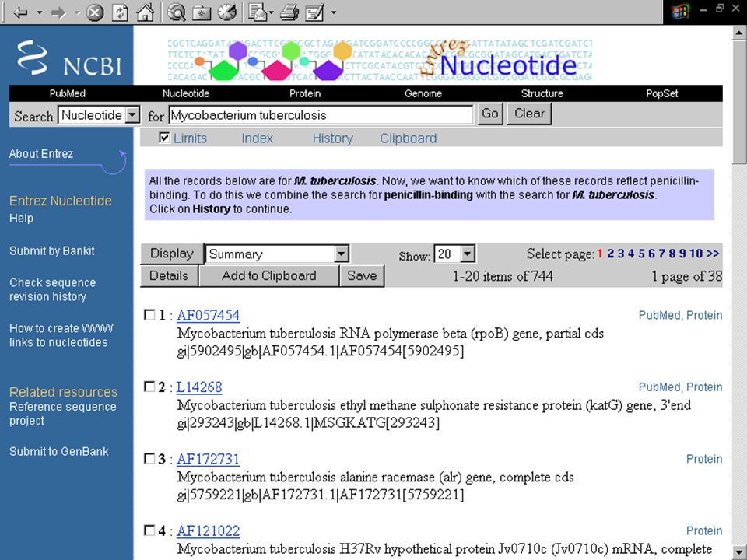Open the Genome tab in black bar
Image resolution: width=747 pixels, height=560 pixels.
click(x=423, y=93)
